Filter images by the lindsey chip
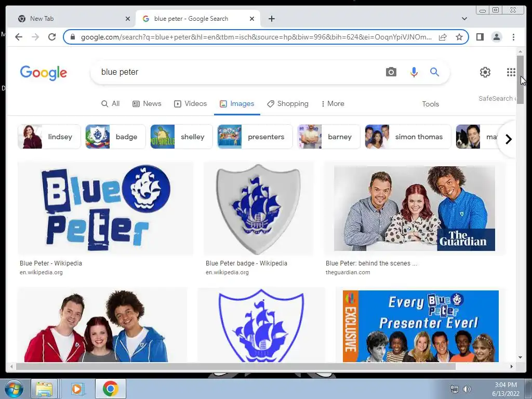Viewport: 532px width, 399px height. coord(49,137)
